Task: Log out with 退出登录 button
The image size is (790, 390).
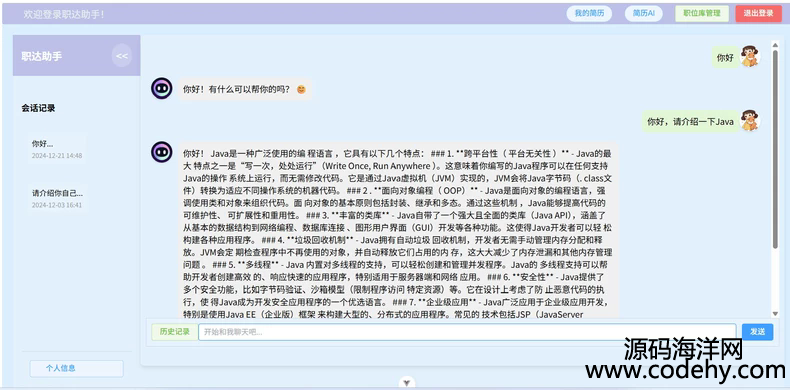Action: [758, 14]
